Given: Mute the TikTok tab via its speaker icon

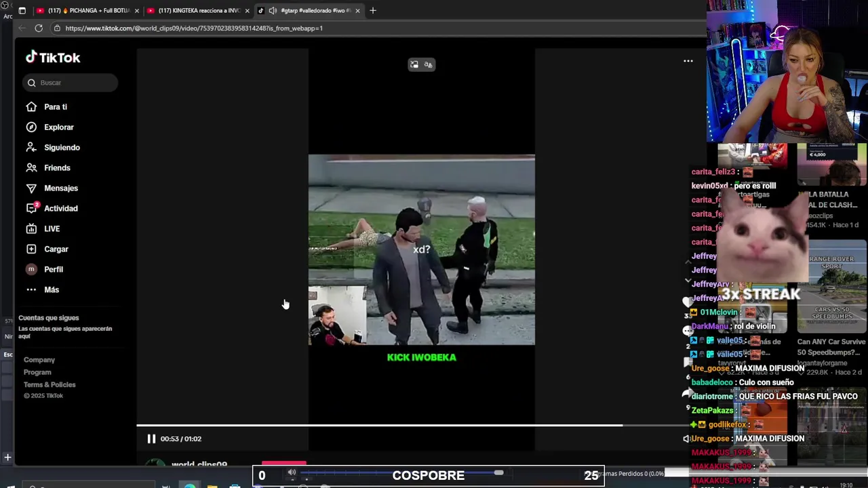Looking at the screenshot, I should click(x=272, y=11).
